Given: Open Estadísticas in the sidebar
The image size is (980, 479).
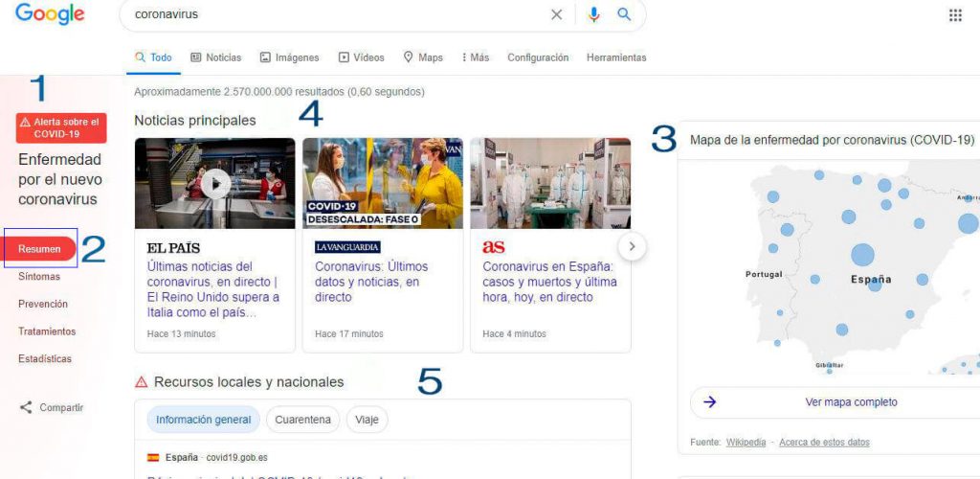Looking at the screenshot, I should point(45,359).
